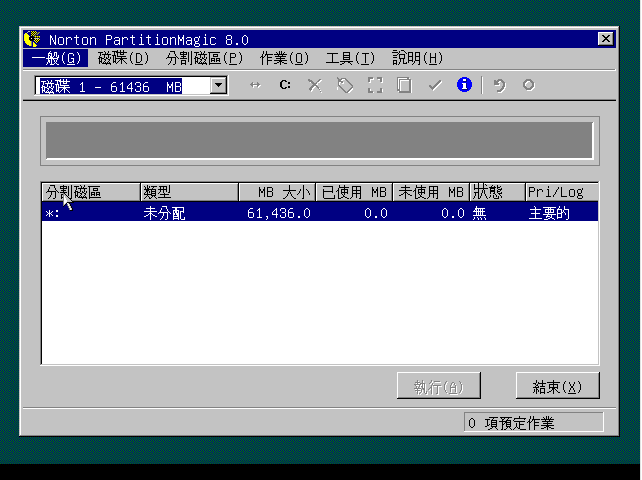Select the 未分配 partition row type cell
The height and width of the screenshot is (480, 642).
pos(165,213)
